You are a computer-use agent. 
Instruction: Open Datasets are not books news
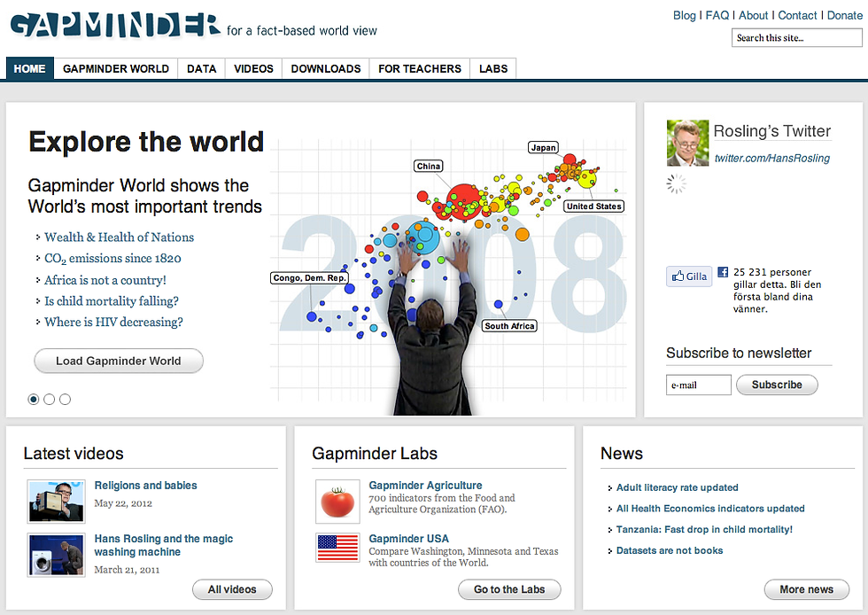pos(670,550)
